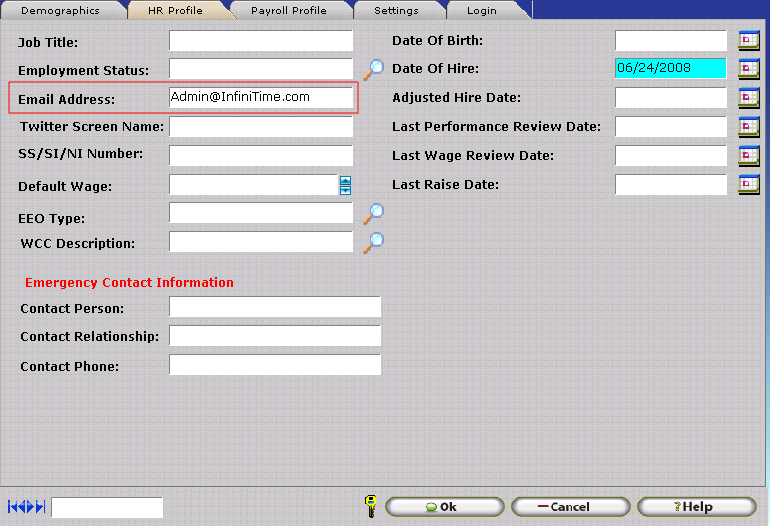Viewport: 770px width, 526px height.
Task: Focus the Contact Person input field
Action: tap(275, 307)
